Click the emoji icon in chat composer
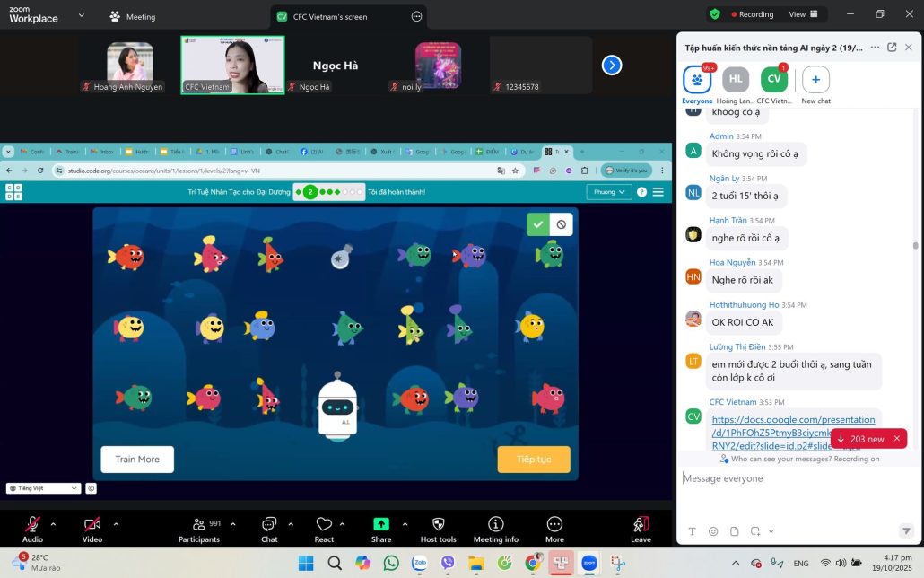Screen dimensions: 924x578 coord(713,531)
